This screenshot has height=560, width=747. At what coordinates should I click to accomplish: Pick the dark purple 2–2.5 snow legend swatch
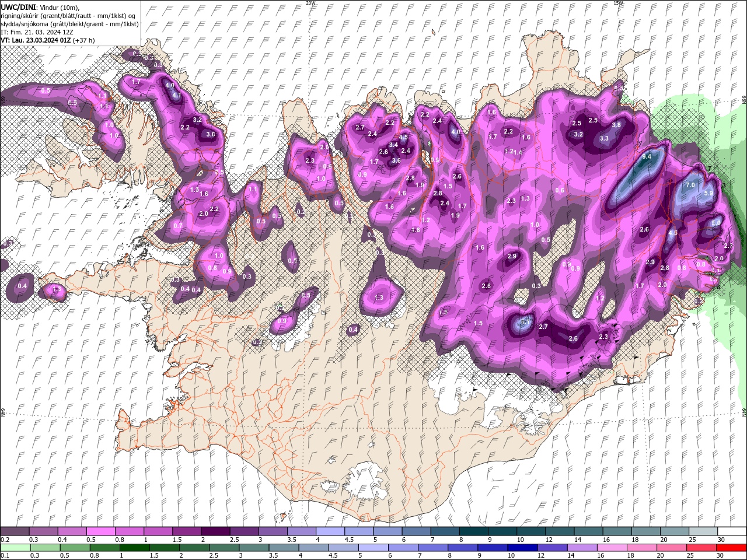[215, 531]
